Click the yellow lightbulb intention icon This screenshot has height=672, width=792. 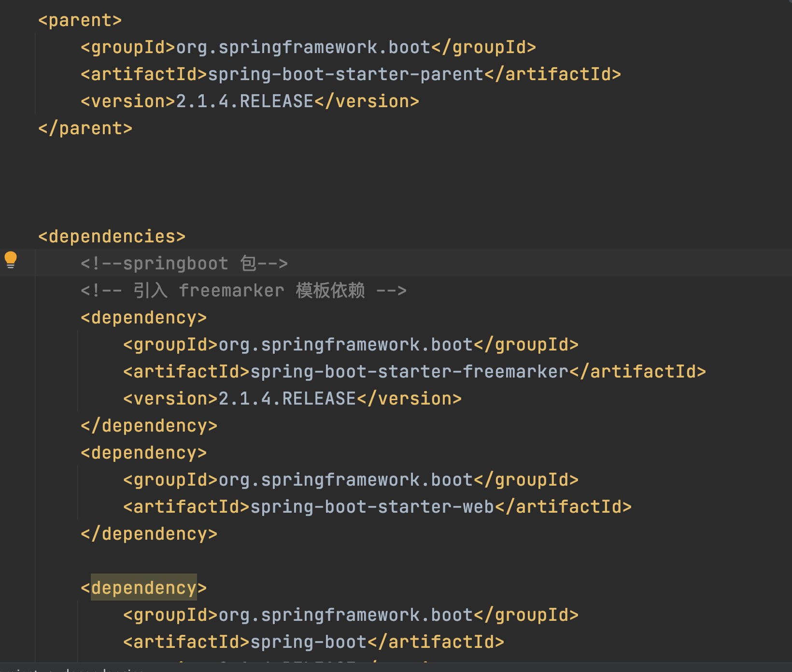pyautogui.click(x=11, y=260)
